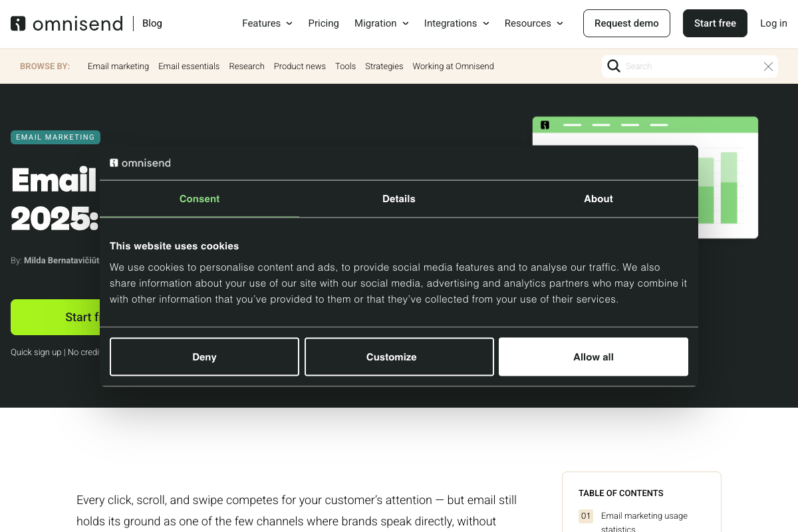The height and width of the screenshot is (532, 798).
Task: Expand the Features dropdown menu
Action: (x=267, y=23)
